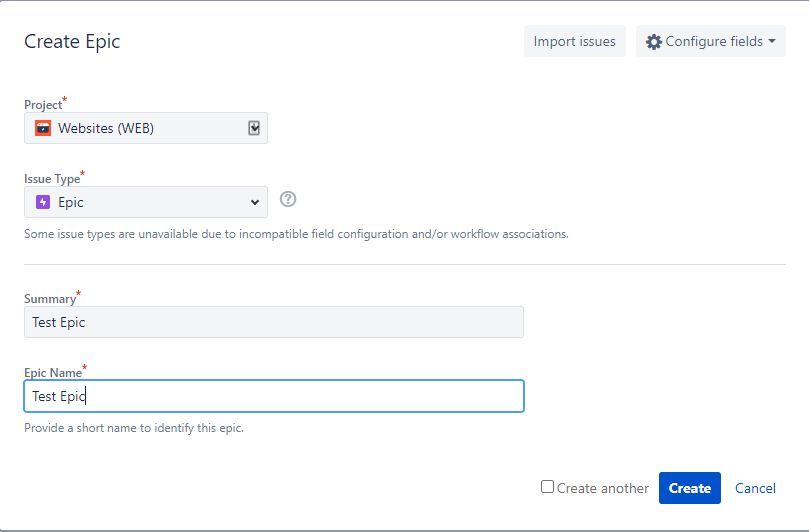The image size is (809, 532).
Task: Click the Epic Name field label
Action: pos(53,373)
